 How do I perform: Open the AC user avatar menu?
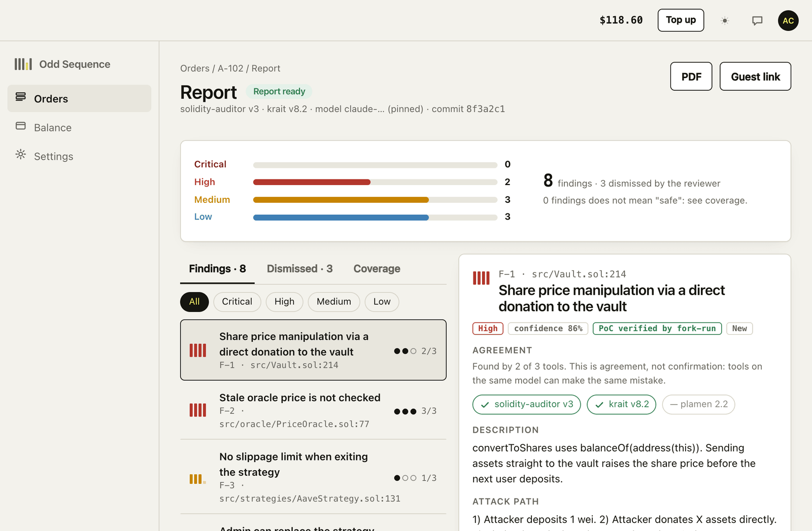pyautogui.click(x=788, y=21)
